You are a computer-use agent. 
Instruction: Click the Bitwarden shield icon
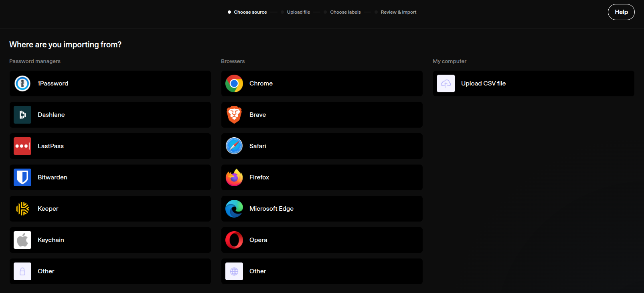[22, 177]
